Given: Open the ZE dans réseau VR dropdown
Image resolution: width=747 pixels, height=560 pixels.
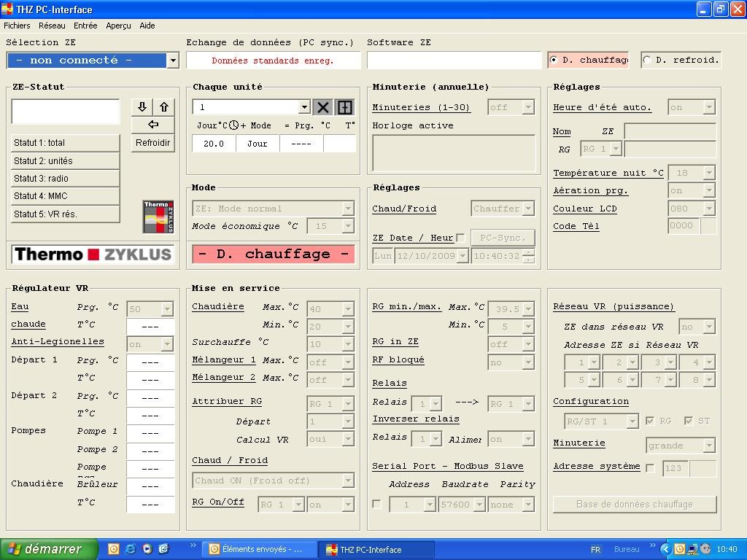Looking at the screenshot, I should 709,327.
